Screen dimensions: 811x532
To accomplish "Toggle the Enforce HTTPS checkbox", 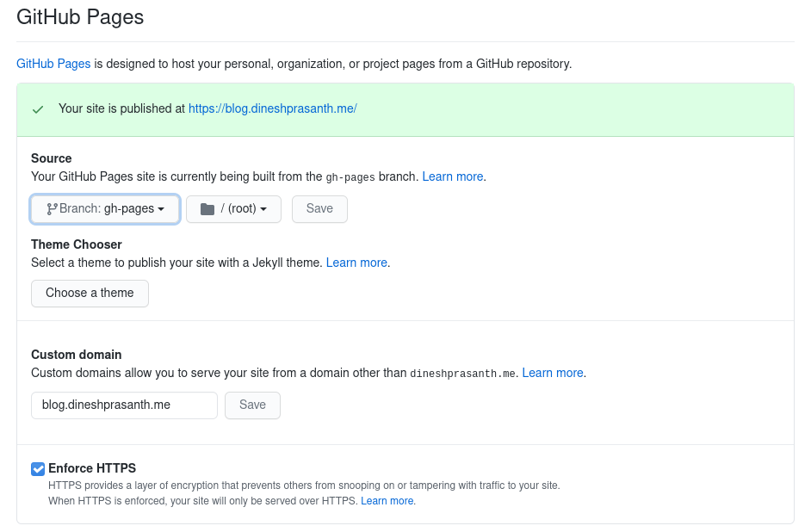I will [38, 469].
